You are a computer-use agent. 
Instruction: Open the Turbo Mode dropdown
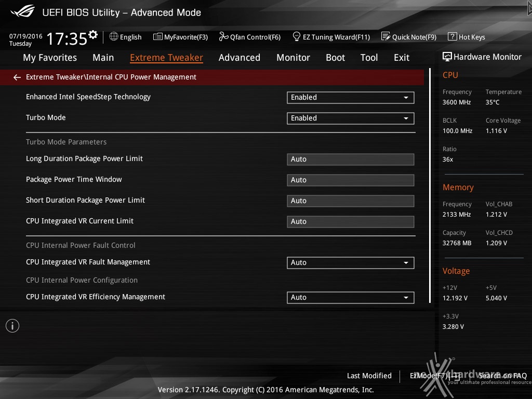tap(351, 118)
